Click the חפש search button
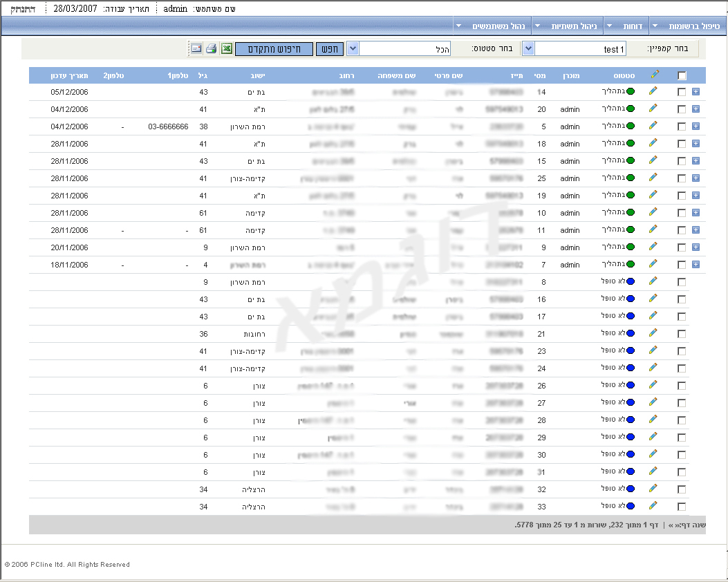The image size is (728, 582). tap(330, 49)
